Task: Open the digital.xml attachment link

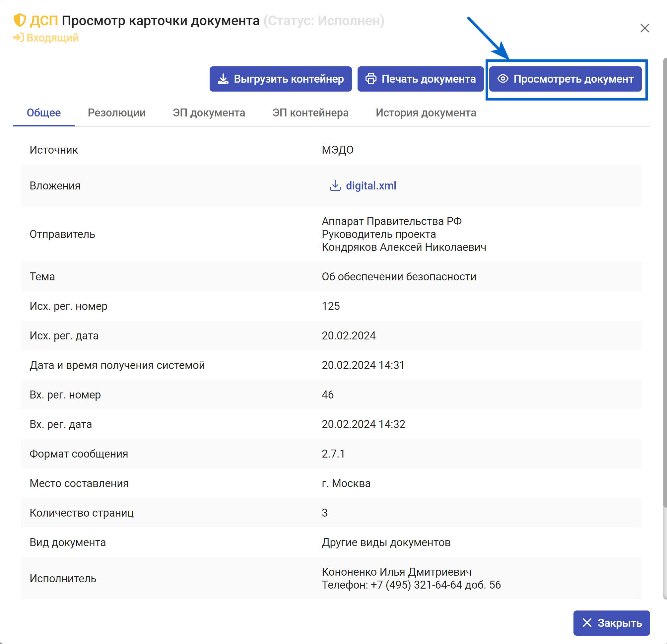Action: tap(371, 185)
